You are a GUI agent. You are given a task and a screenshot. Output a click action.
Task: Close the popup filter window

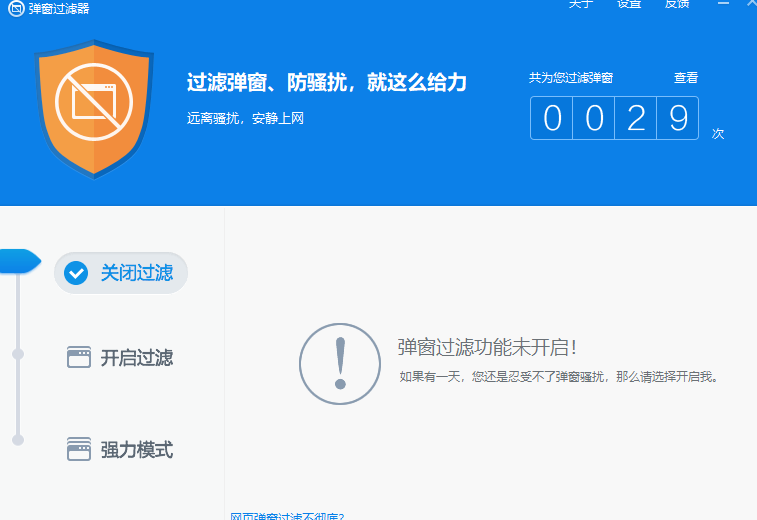(x=750, y=4)
